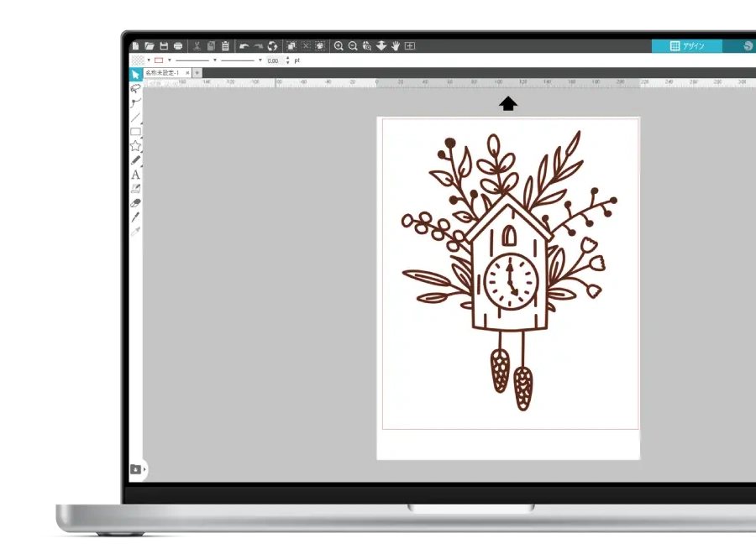Click the Zoom In magnifier icon

pos(339,46)
